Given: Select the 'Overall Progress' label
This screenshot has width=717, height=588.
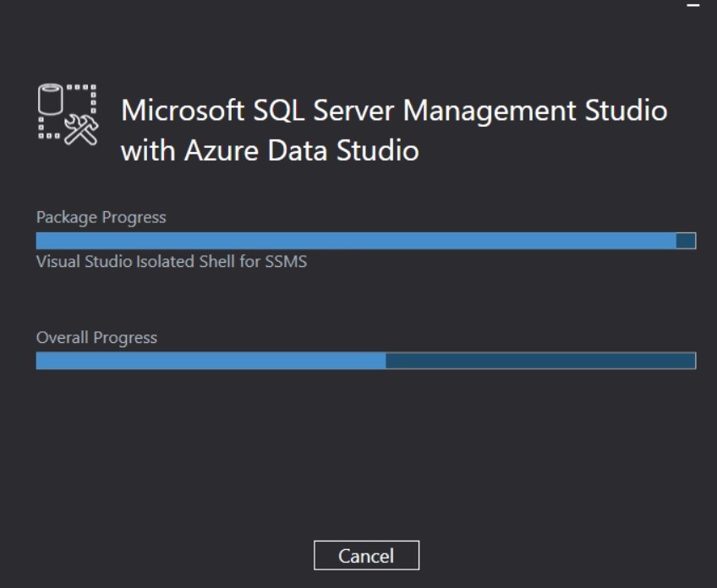Looking at the screenshot, I should click(x=96, y=338).
